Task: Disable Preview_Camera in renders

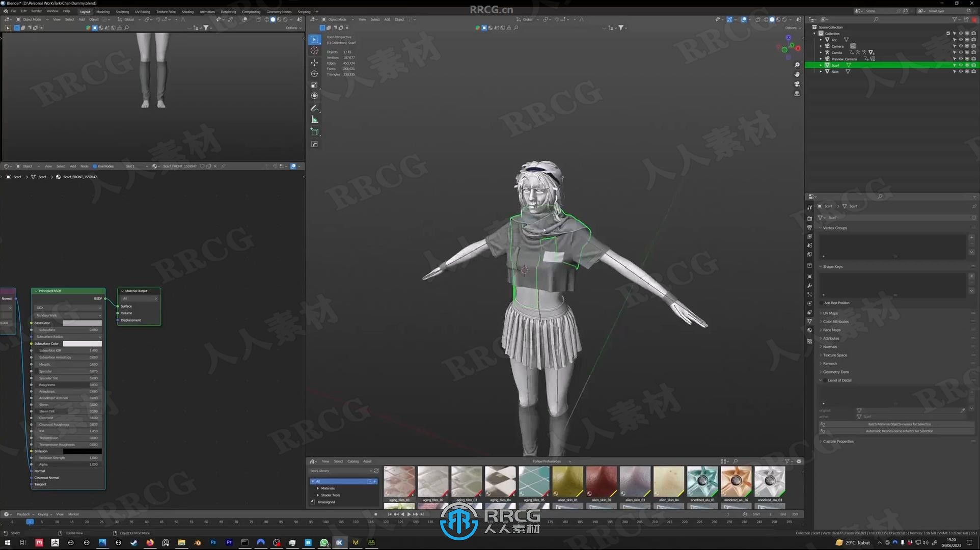Action: coord(973,59)
